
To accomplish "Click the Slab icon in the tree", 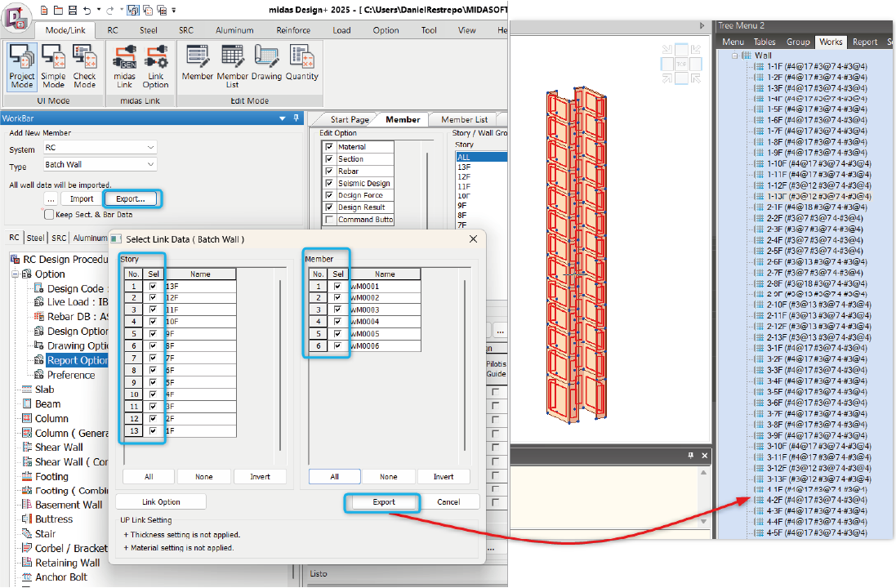I will (x=26, y=390).
